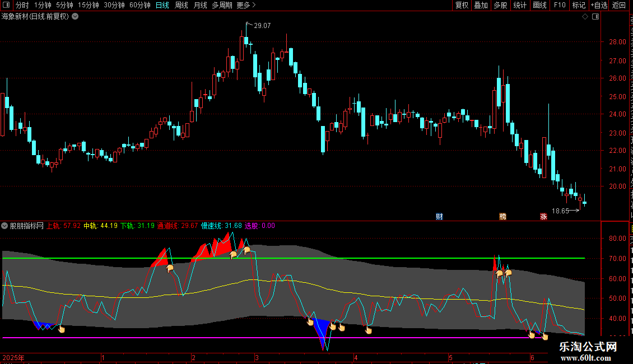This screenshot has width=633, height=364.
Task: Open the 多股 multi-stock view
Action: pos(500,5)
